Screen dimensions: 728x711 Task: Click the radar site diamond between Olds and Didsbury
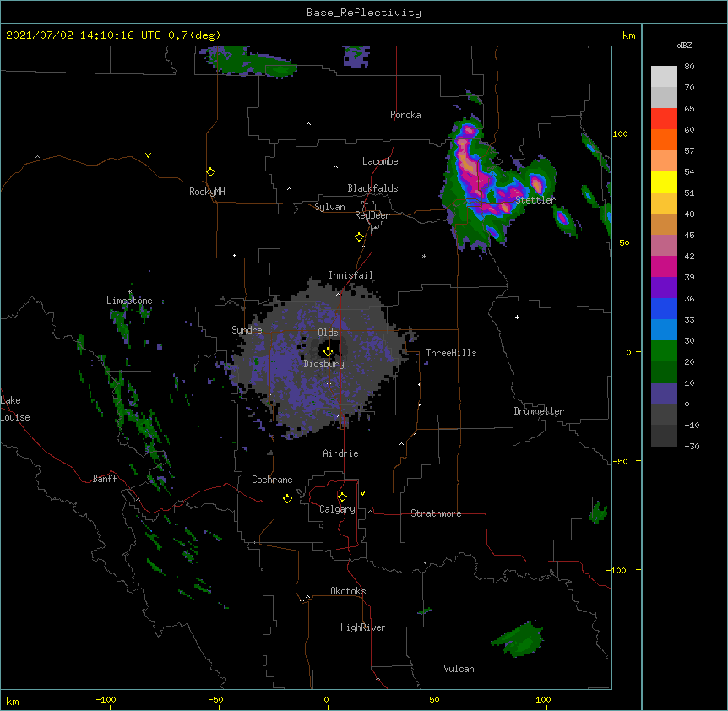pyautogui.click(x=328, y=352)
